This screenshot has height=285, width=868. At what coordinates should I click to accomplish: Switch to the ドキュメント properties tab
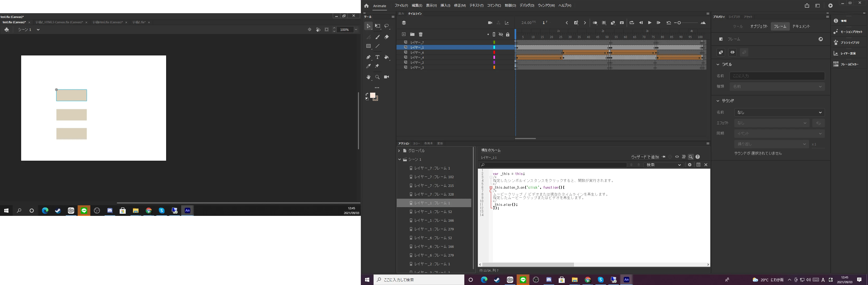pyautogui.click(x=801, y=26)
